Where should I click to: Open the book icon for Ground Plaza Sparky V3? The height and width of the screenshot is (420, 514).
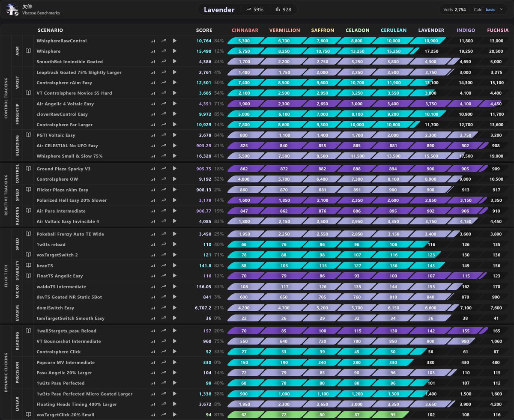[28, 169]
